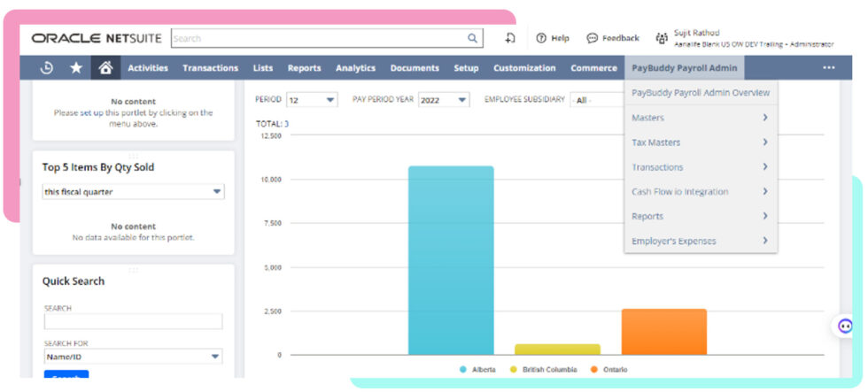Click the change role user icon
Image resolution: width=868 pixels, height=392 pixels.
(x=661, y=39)
